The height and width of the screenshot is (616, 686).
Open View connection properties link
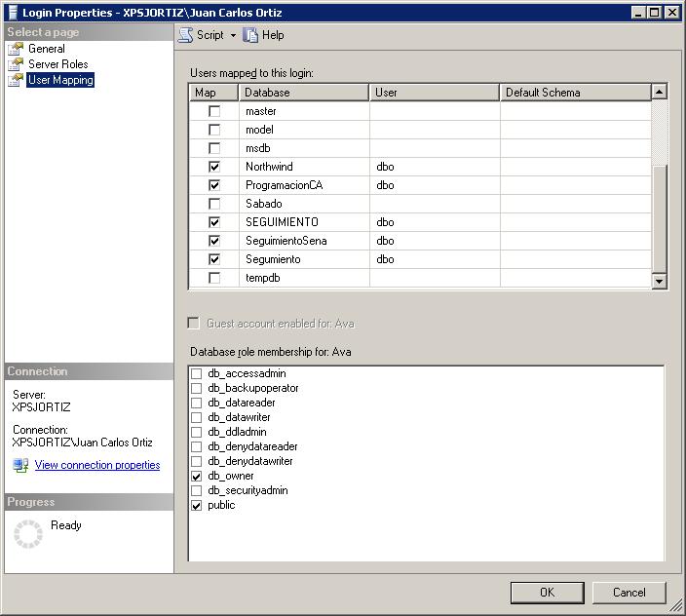pos(97,465)
